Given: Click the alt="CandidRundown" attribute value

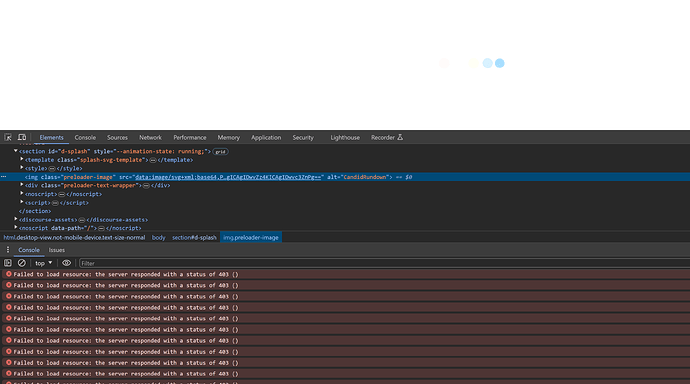Looking at the screenshot, I should click(364, 177).
